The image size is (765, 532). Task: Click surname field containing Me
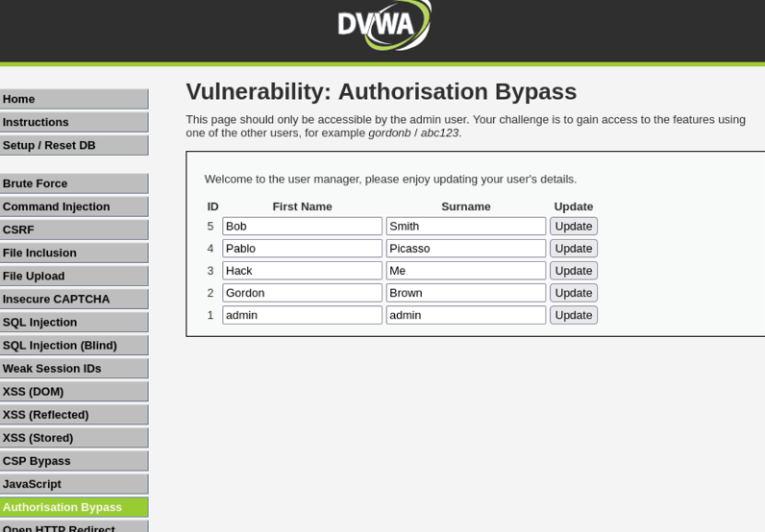click(466, 271)
